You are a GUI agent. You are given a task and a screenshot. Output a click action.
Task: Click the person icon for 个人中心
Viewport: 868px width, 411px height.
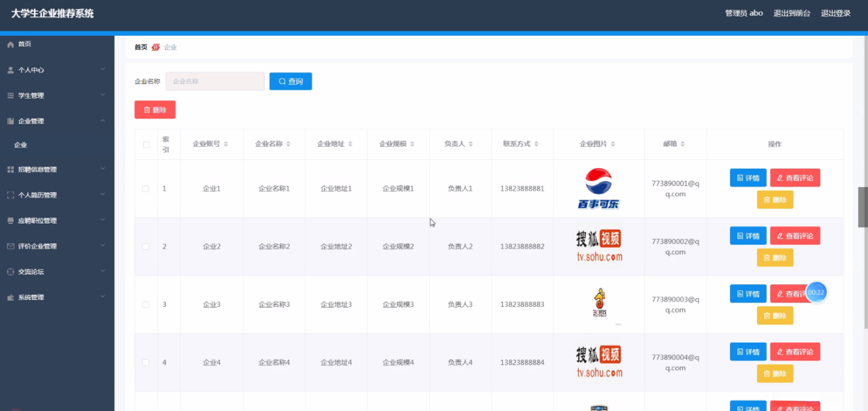click(11, 70)
